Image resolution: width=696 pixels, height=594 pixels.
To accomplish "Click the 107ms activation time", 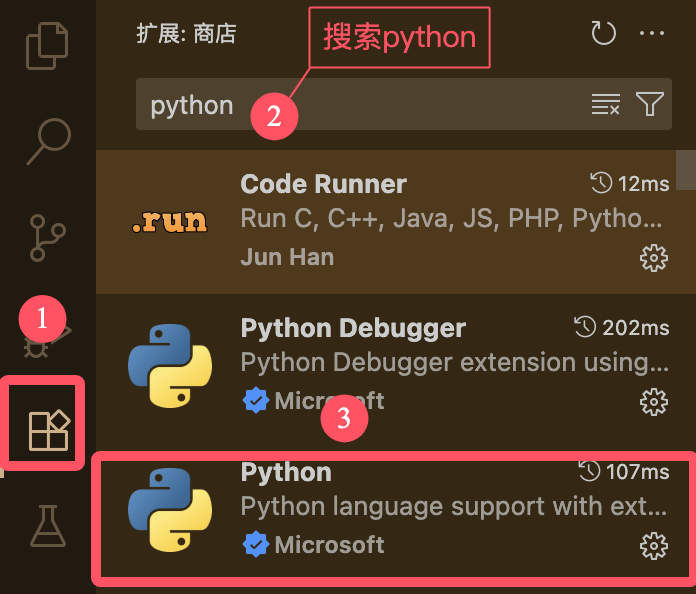I will [x=624, y=471].
